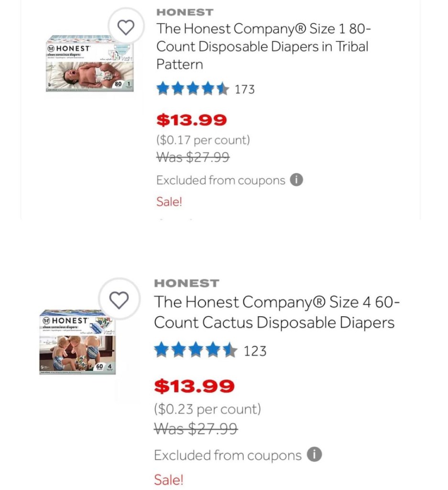Click 'Excluded from coupons' text for Size 4 diapers

(228, 455)
